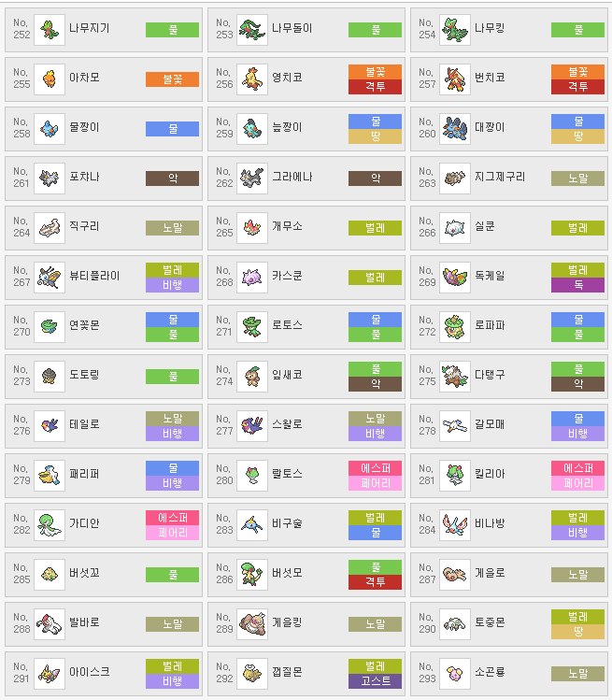The width and height of the screenshot is (612, 700).
Task: Open the 연꽃몬 sprite icon
Action: coord(50,327)
